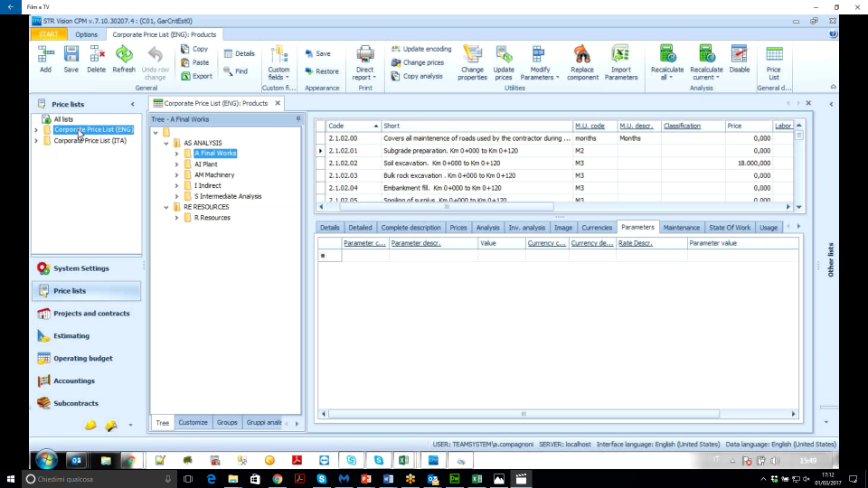This screenshot has height=488, width=868.
Task: Click the Update prices tool
Action: 504,63
